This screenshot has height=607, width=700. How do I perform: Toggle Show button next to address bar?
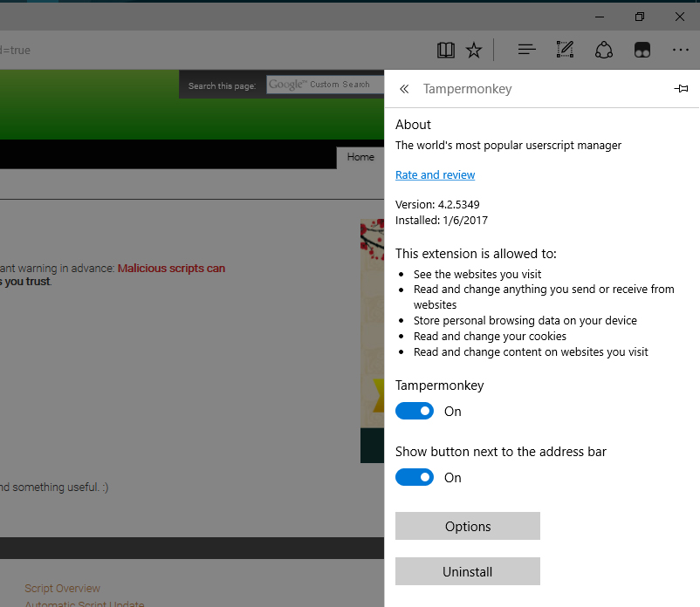click(415, 477)
